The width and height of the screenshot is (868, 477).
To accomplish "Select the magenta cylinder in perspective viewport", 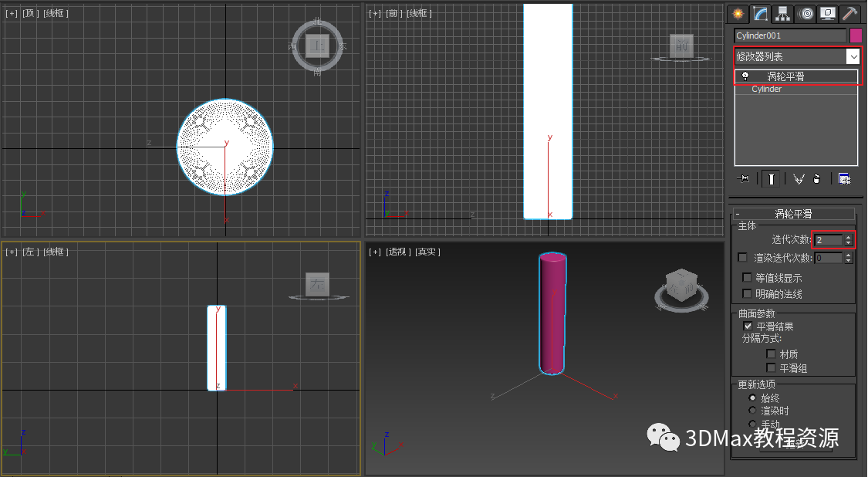I will tap(552, 313).
